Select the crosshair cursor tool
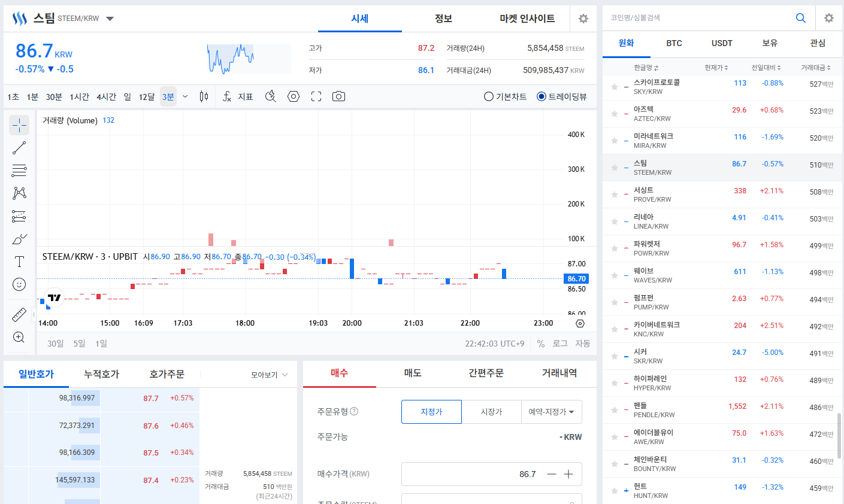Viewport: 844px width, 504px height. 19,125
